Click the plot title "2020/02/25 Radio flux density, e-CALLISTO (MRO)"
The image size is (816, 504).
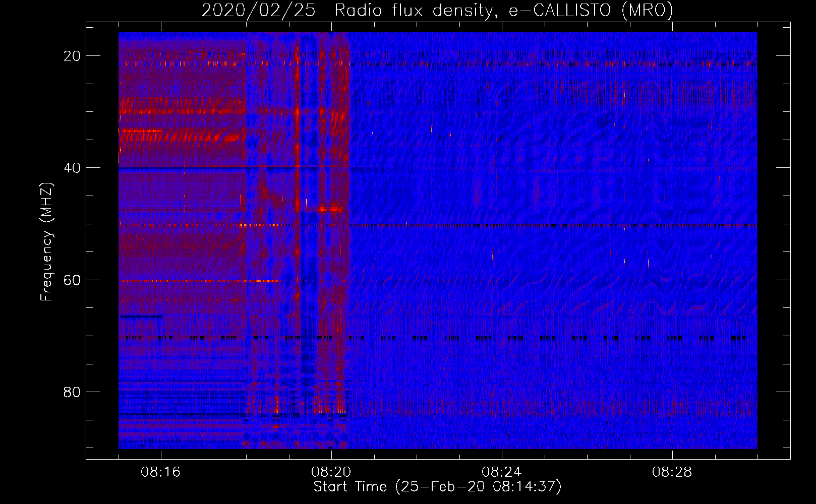[437, 10]
